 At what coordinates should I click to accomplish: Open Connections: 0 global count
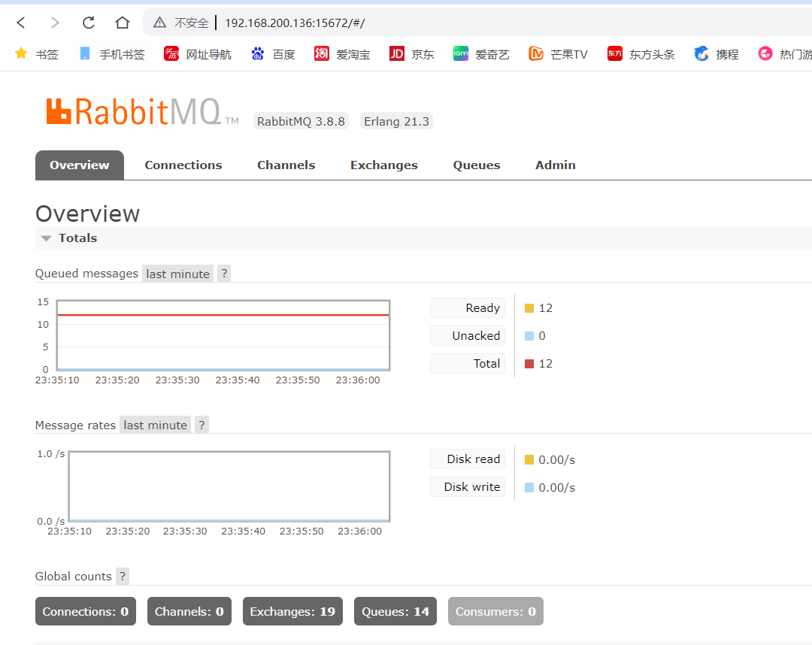point(86,611)
